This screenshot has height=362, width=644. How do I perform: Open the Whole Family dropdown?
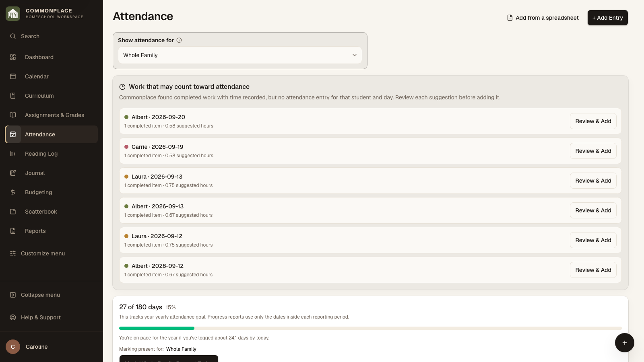click(240, 55)
